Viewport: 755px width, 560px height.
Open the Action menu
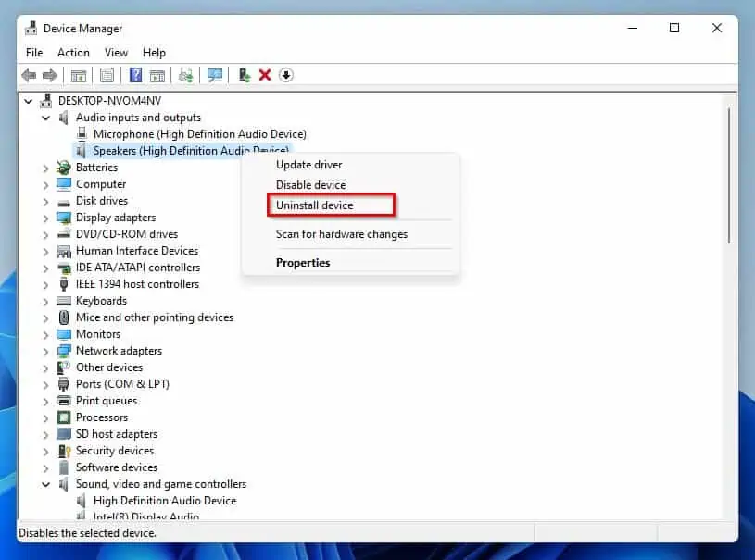tap(73, 53)
